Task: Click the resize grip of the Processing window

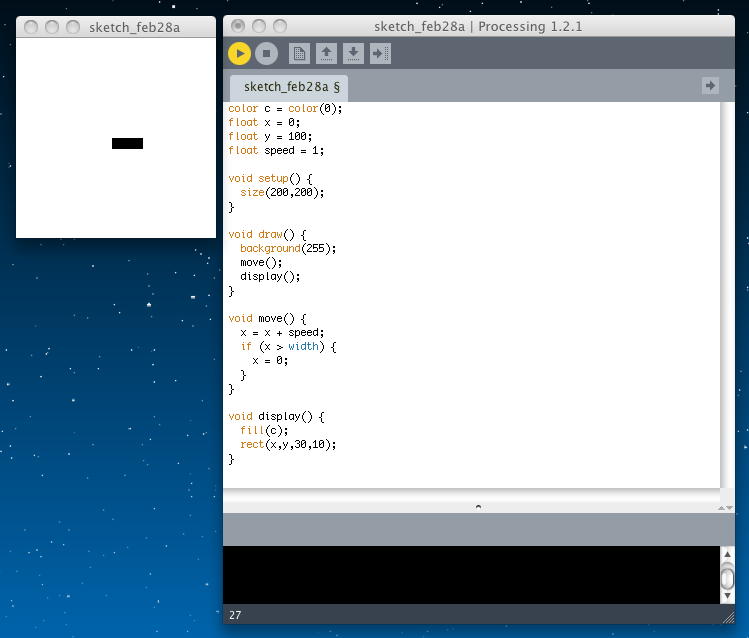Action: point(727,615)
